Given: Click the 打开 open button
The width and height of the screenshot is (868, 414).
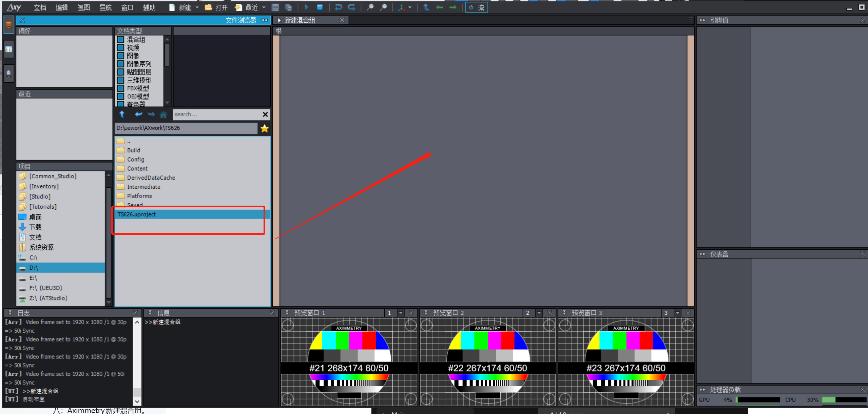Looking at the screenshot, I should (x=216, y=7).
